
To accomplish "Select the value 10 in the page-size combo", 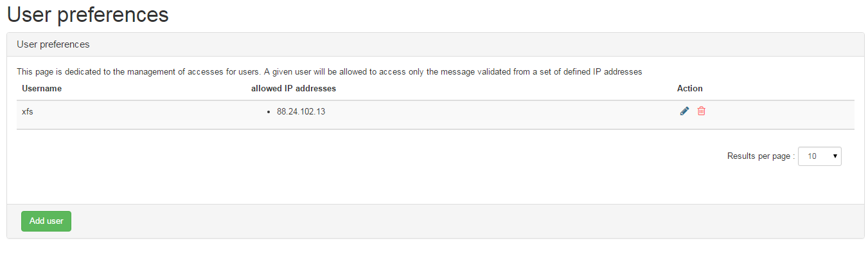I will [812, 156].
